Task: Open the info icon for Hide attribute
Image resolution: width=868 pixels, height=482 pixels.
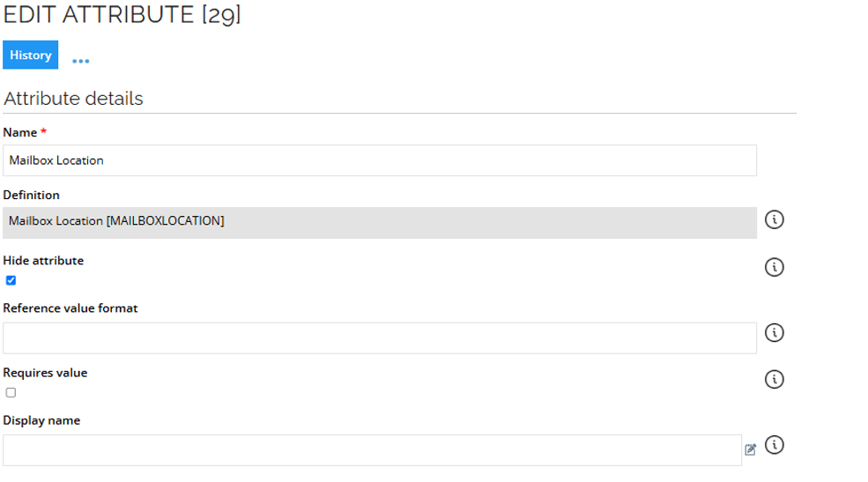Action: coord(774,267)
